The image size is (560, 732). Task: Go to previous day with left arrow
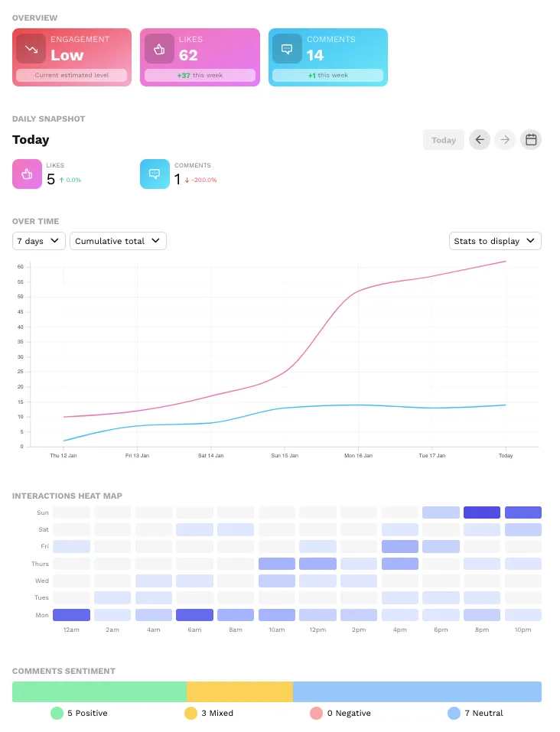[x=480, y=140]
